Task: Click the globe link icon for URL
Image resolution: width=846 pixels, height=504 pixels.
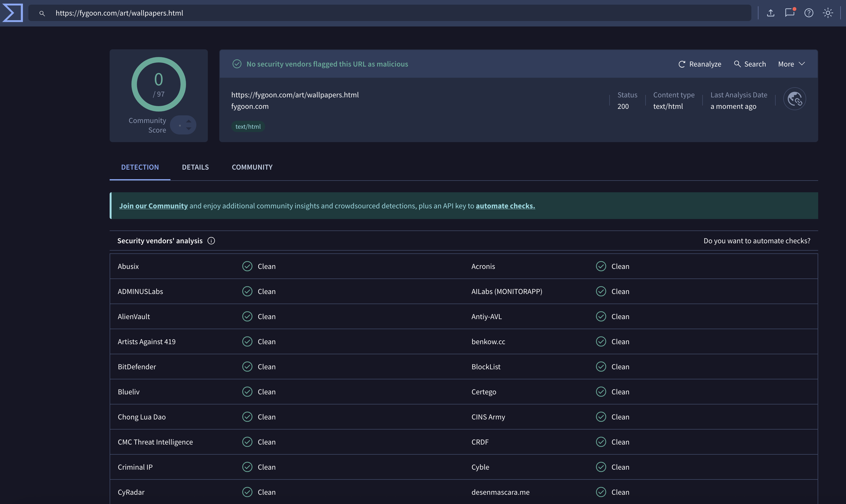Action: coord(794,99)
